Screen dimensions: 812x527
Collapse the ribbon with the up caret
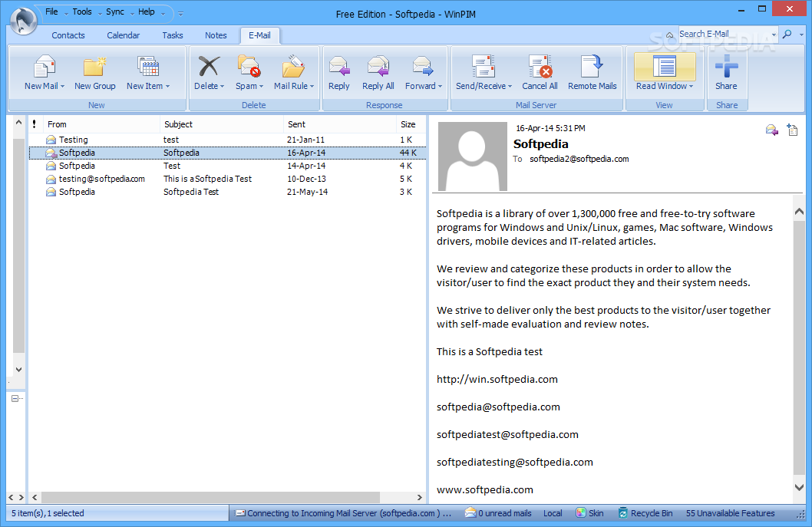pos(669,35)
